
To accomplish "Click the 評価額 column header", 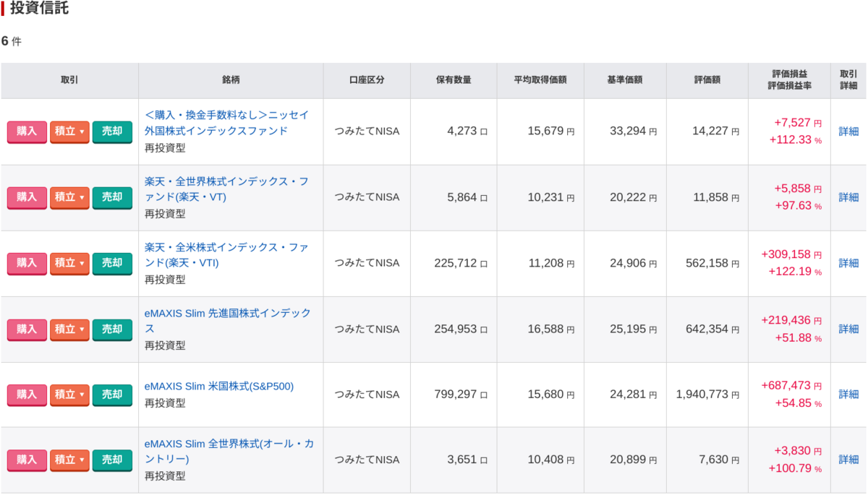I will coord(708,80).
